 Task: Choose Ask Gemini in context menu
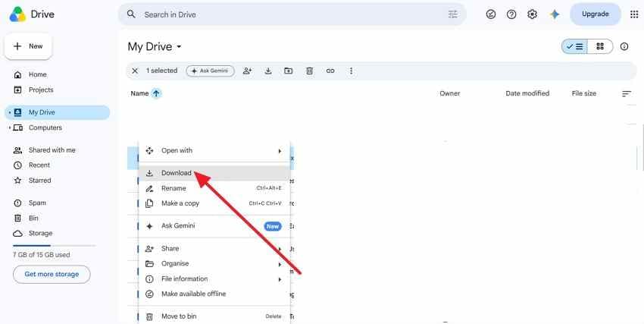[x=214, y=225]
